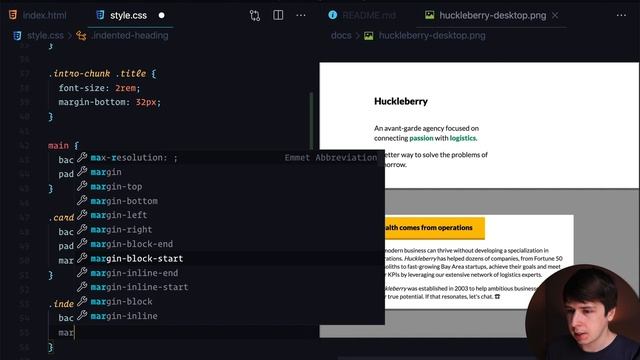
Task: Click the font-size: 2rem line
Action: pos(99,88)
